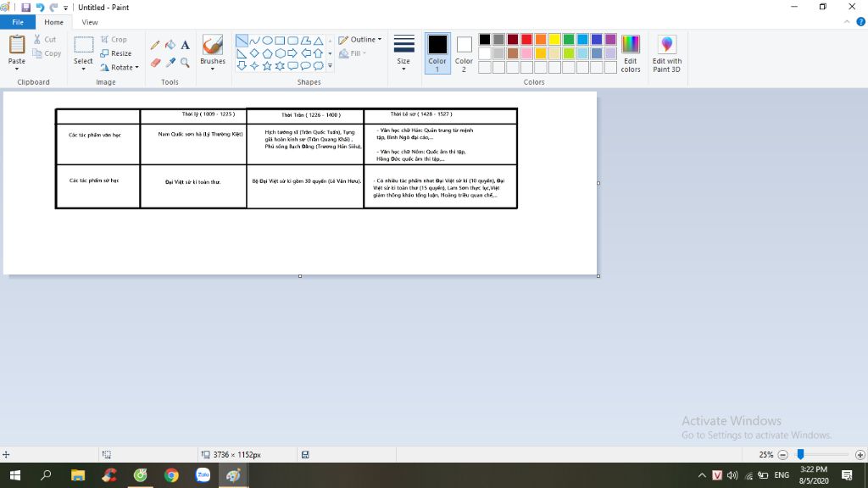The width and height of the screenshot is (868, 488).
Task: Select the Color picker eyedropper tool
Action: pyautogui.click(x=170, y=63)
